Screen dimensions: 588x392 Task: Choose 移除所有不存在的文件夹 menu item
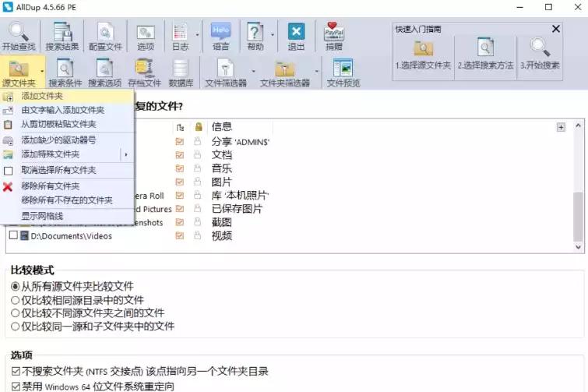(68, 200)
